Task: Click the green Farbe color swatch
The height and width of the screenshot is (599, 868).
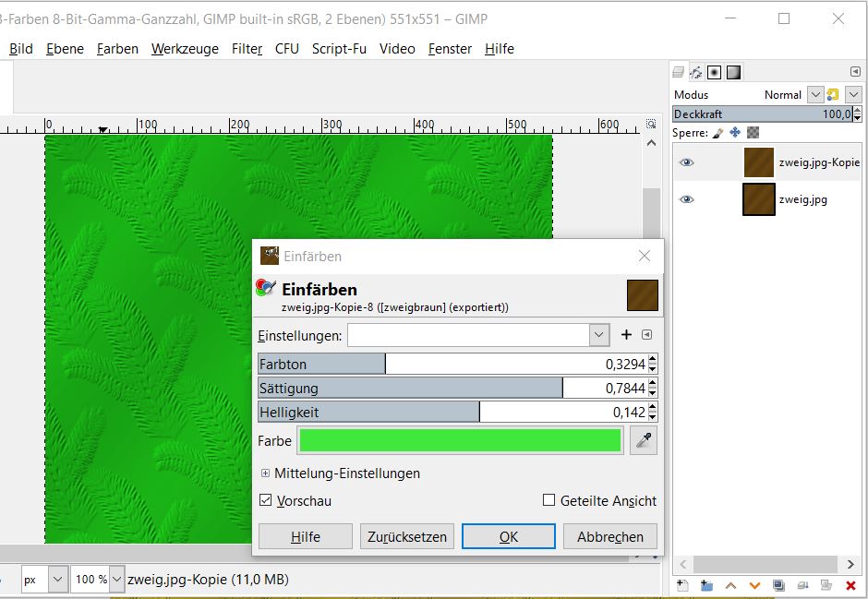Action: click(x=460, y=441)
